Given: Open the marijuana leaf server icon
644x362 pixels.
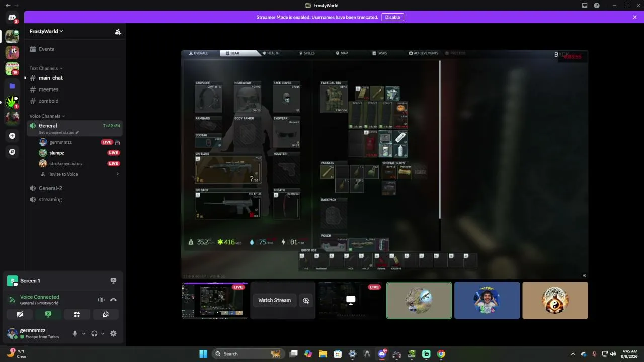Looking at the screenshot, I should pos(12,103).
